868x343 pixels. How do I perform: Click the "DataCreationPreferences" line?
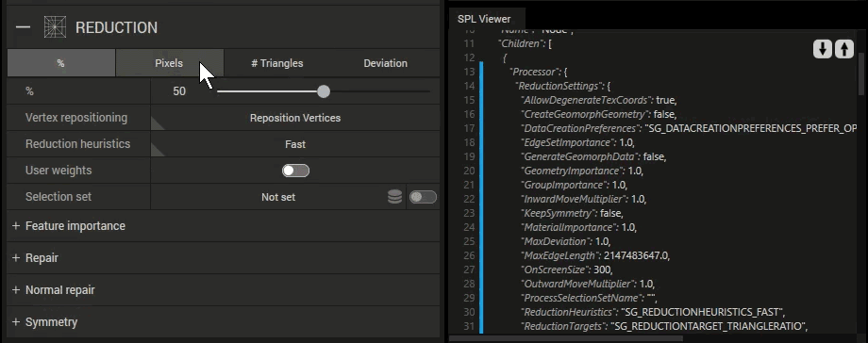pos(689,128)
